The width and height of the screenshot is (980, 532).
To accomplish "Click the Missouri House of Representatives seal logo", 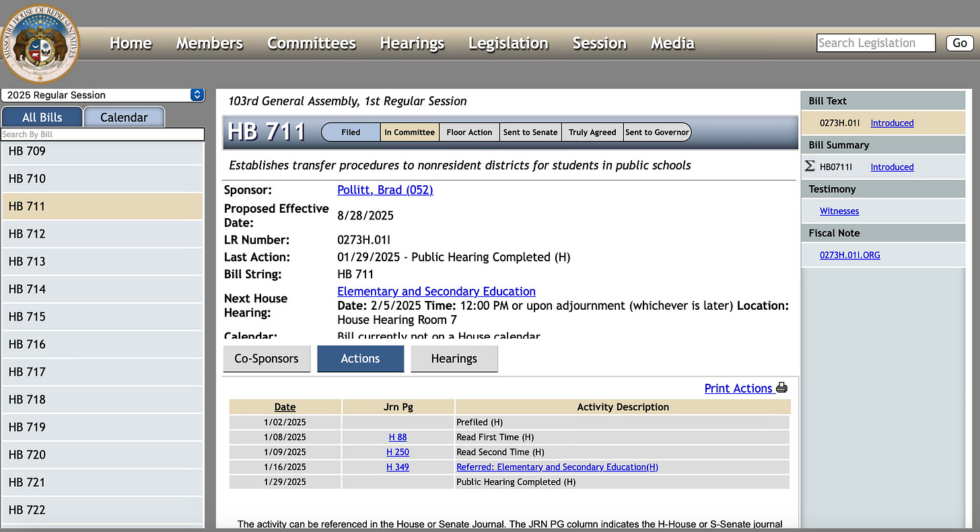I will 40,42.
